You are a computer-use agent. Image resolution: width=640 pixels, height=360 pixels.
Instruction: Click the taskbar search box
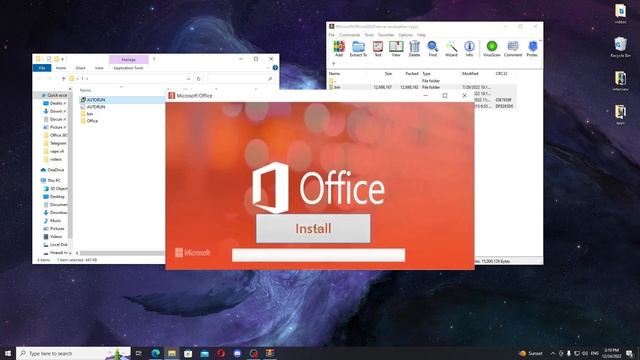tap(73, 353)
